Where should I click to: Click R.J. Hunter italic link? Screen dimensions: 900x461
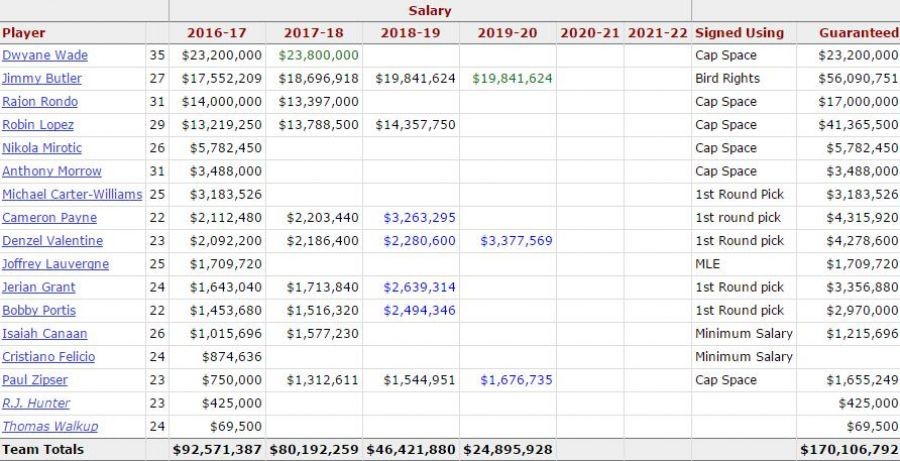tap(36, 403)
